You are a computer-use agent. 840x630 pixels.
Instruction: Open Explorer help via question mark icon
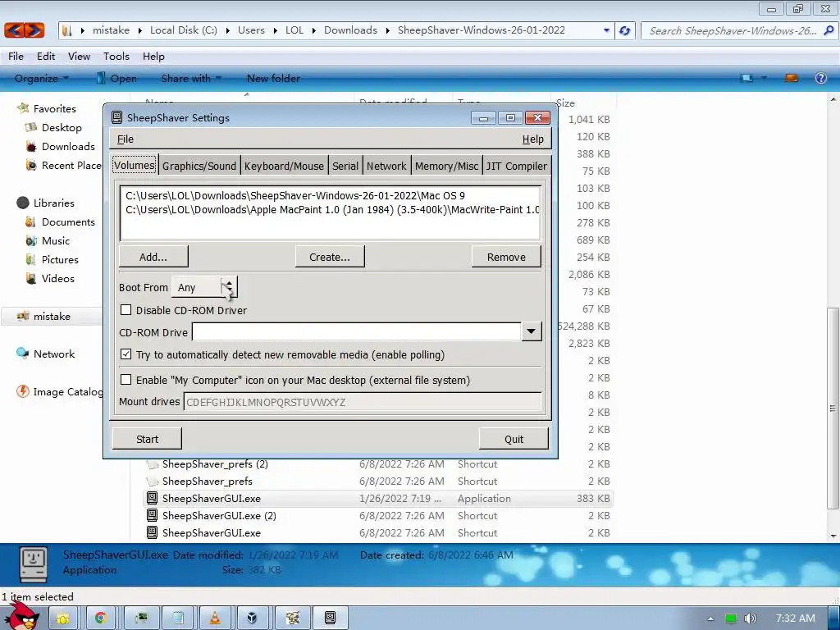point(820,78)
